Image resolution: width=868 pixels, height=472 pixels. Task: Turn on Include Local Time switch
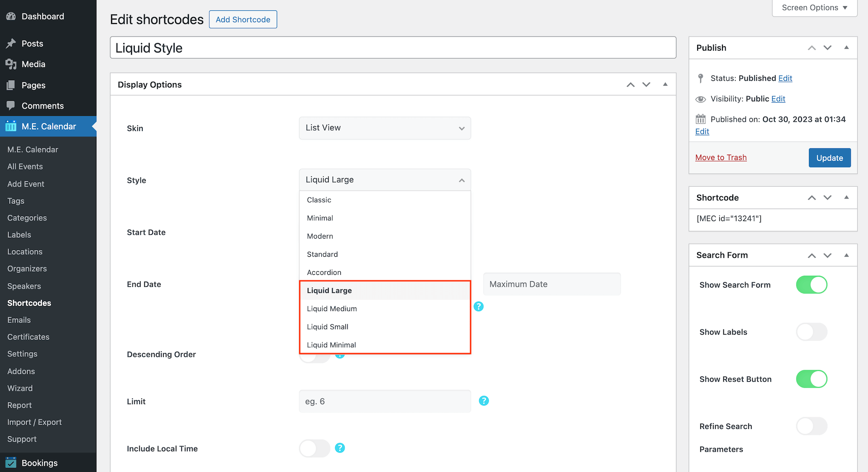pos(315,448)
